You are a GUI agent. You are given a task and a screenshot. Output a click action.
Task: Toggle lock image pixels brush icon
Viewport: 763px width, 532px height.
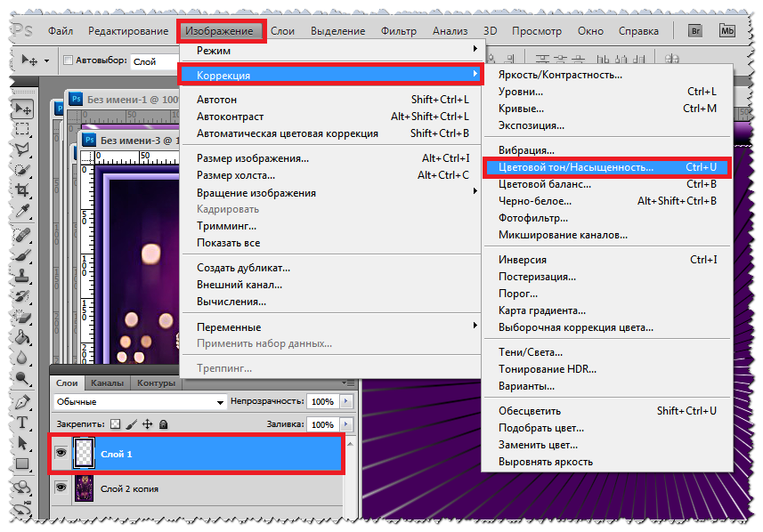pyautogui.click(x=132, y=424)
